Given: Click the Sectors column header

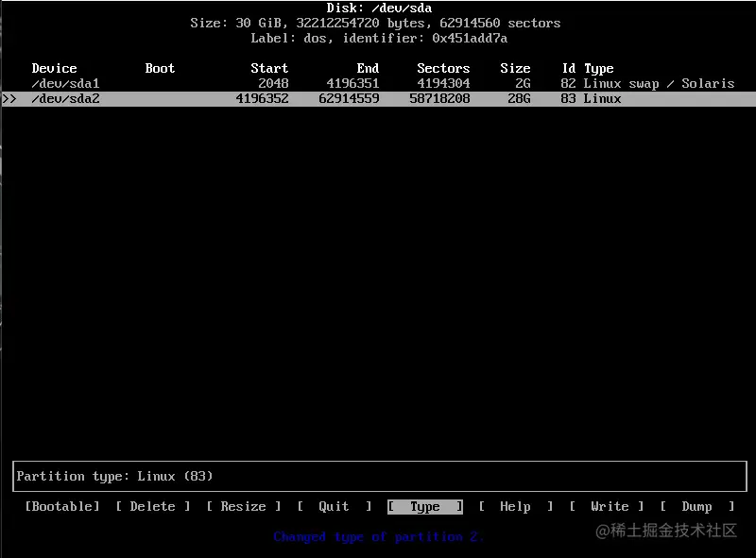Looking at the screenshot, I should coord(443,68).
